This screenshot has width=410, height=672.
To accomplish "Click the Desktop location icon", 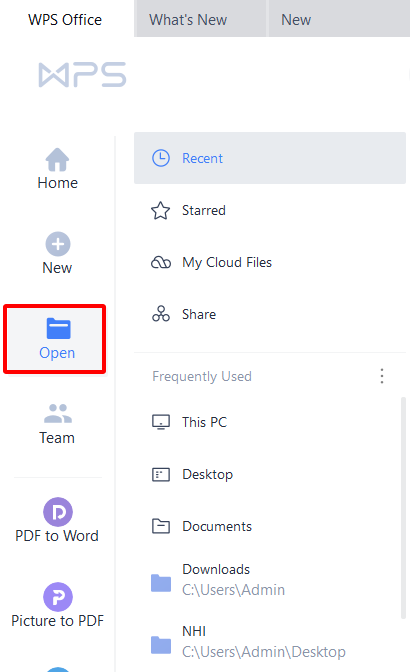I will click(x=161, y=474).
